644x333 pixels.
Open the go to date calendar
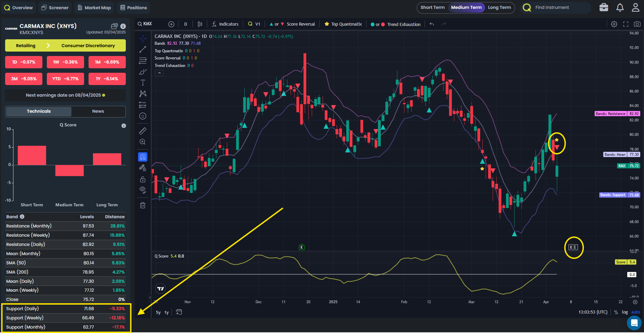(x=179, y=312)
